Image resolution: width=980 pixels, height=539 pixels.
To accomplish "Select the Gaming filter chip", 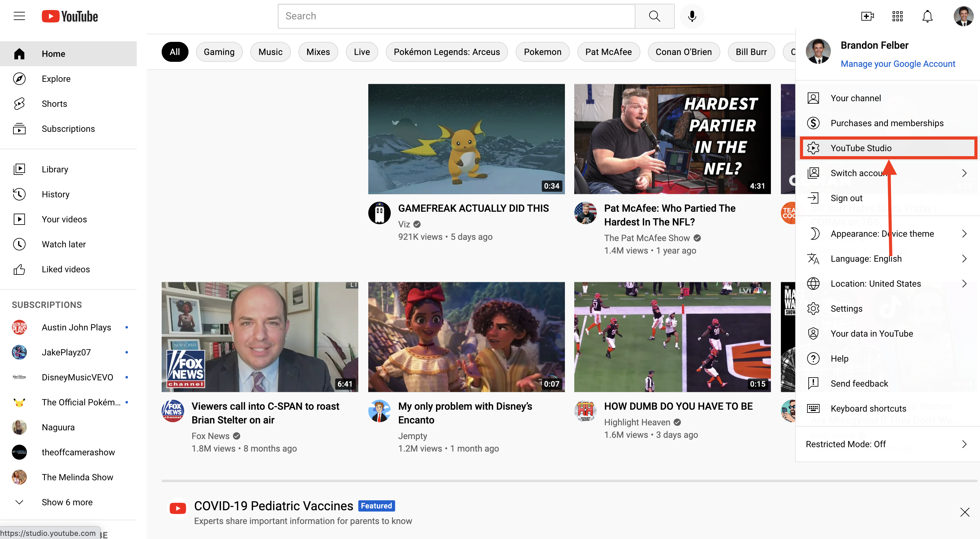I will pos(219,52).
